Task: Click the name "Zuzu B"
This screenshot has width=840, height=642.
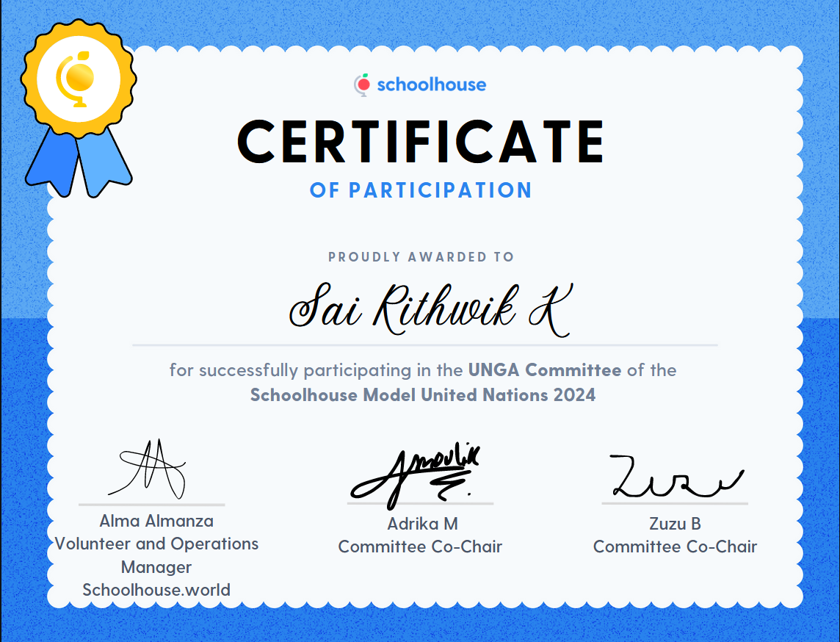Action: click(675, 524)
